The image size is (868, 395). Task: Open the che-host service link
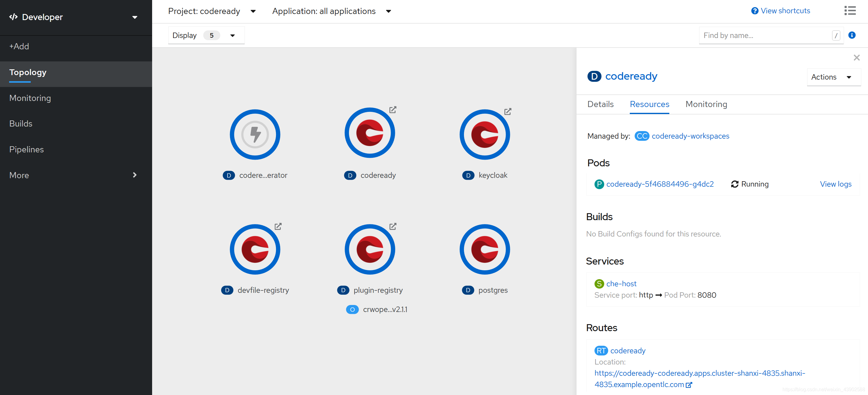pyautogui.click(x=621, y=284)
